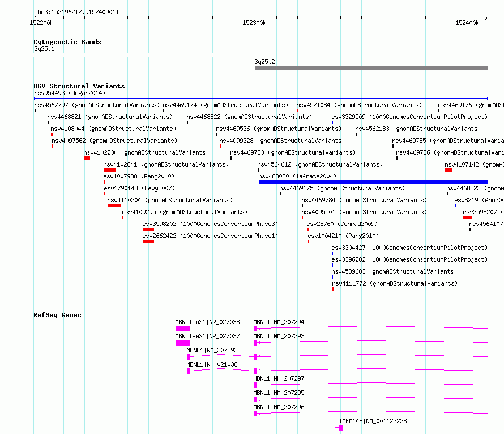
Task: Click nsv4564612 gnomAD variant label
Action: tap(320, 165)
